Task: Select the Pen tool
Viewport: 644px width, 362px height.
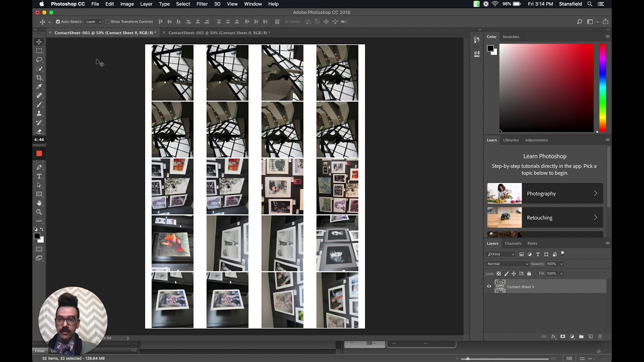Action: pos(39,167)
